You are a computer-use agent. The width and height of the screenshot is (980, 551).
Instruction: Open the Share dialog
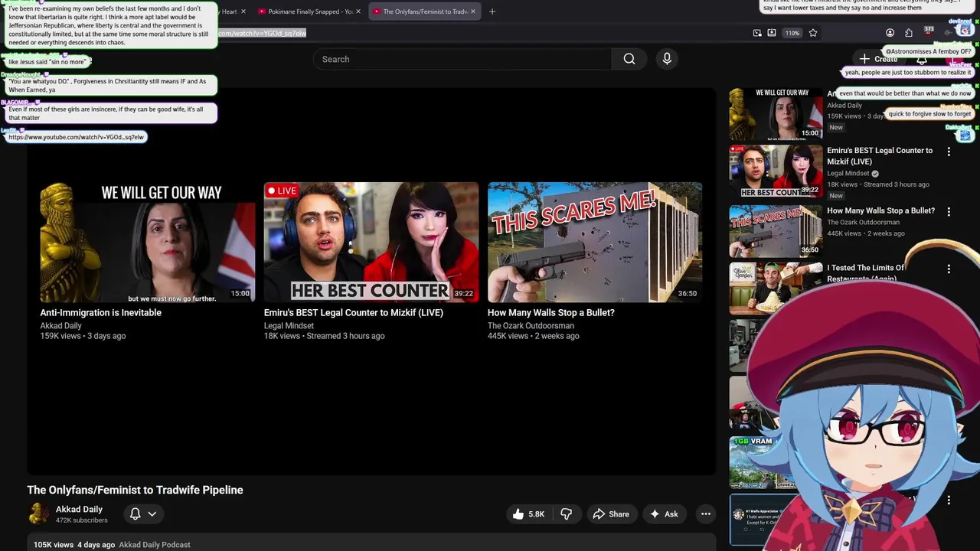tap(611, 514)
